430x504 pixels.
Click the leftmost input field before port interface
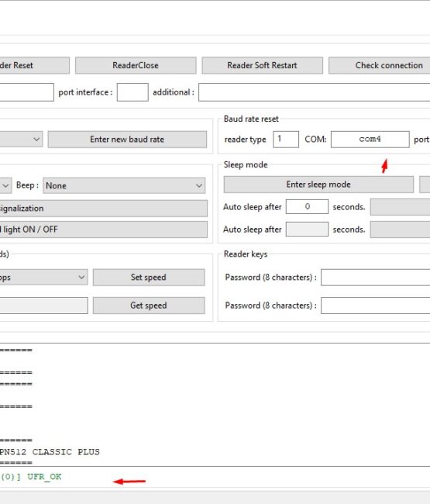(27, 92)
